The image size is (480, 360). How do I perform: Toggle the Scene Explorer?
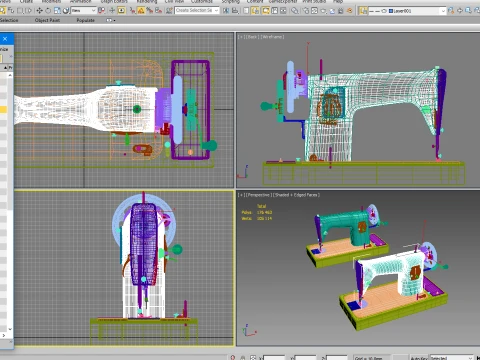tap(246, 11)
